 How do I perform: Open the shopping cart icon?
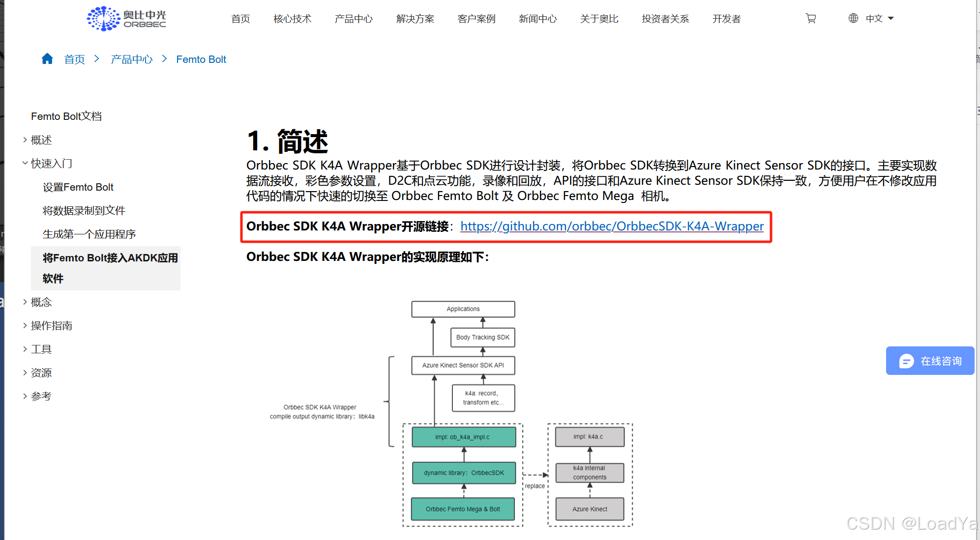tap(811, 19)
